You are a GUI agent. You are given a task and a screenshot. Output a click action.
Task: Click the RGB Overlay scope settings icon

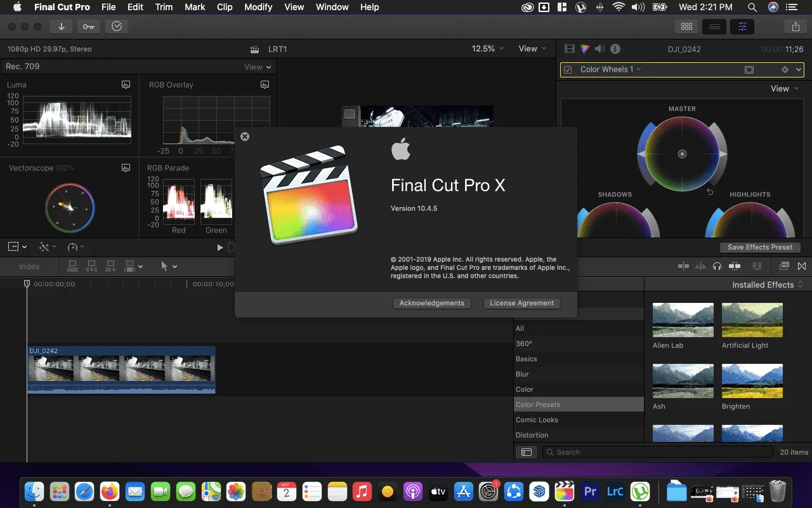coord(265,84)
